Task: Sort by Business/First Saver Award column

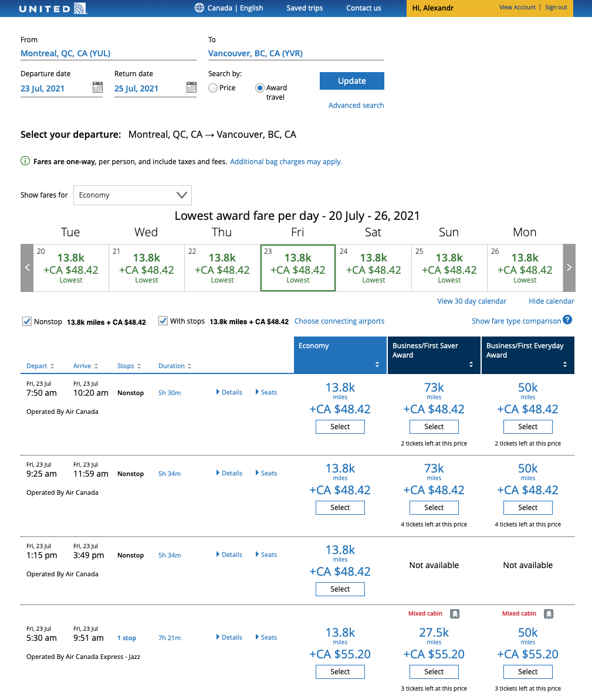Action: [434, 355]
